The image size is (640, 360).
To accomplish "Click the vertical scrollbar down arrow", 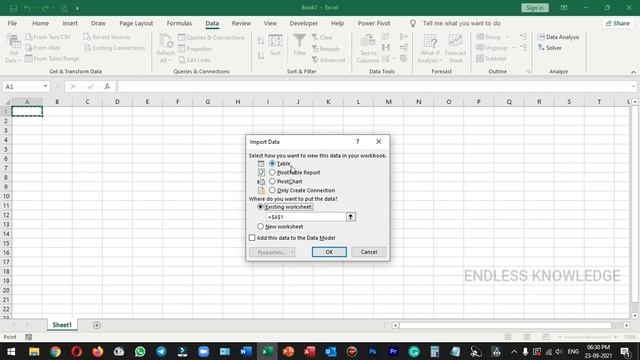I will click(x=635, y=316).
